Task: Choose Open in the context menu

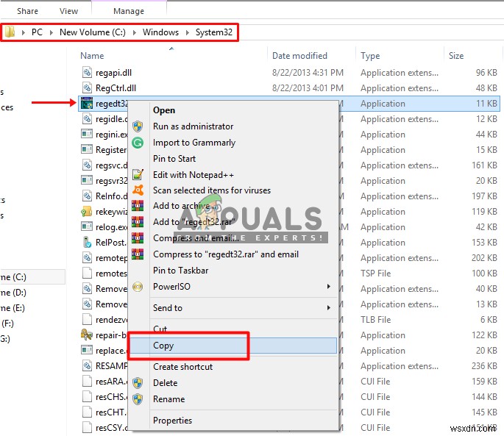Action: [164, 110]
